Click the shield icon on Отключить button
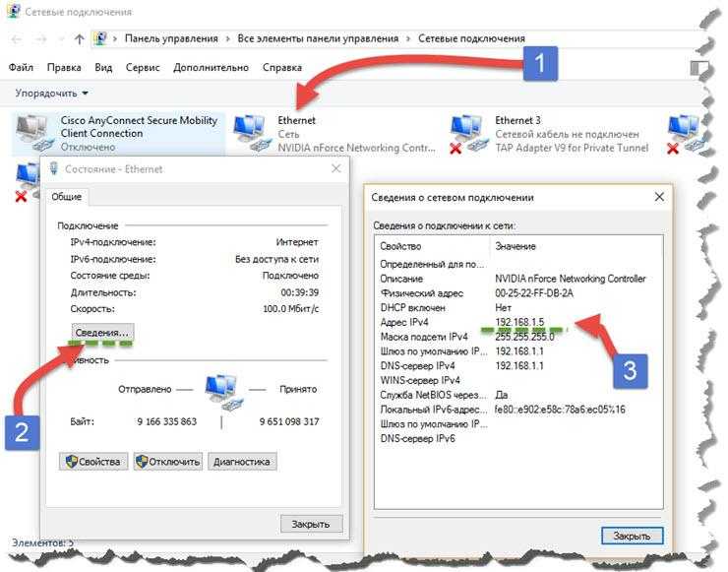Image resolution: width=728 pixels, height=572 pixels. click(x=142, y=462)
